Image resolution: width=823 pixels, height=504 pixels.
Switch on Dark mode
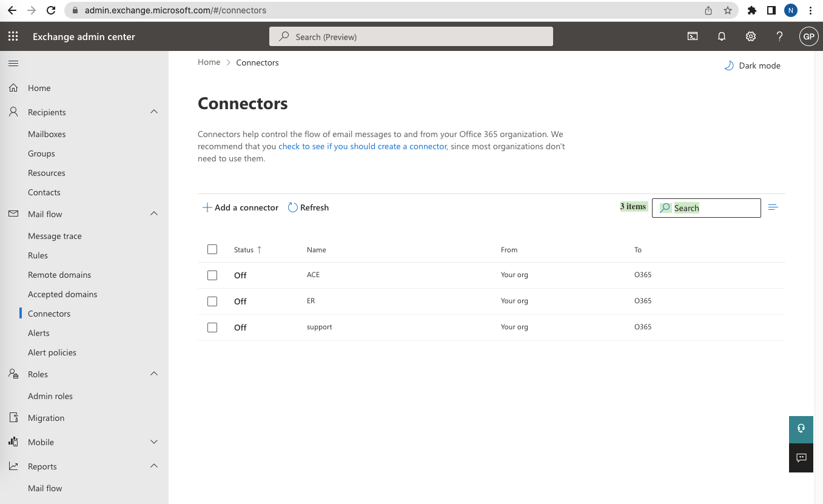(753, 66)
